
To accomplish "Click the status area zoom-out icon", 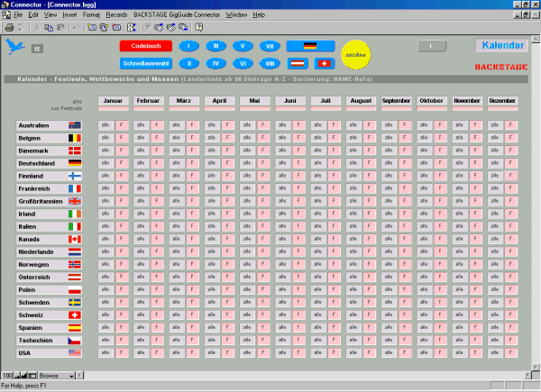I will pos(19,375).
